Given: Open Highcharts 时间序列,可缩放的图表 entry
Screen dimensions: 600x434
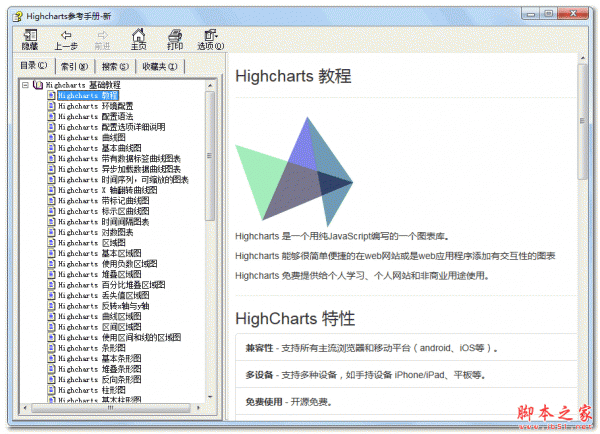Looking at the screenshot, I should [x=123, y=179].
